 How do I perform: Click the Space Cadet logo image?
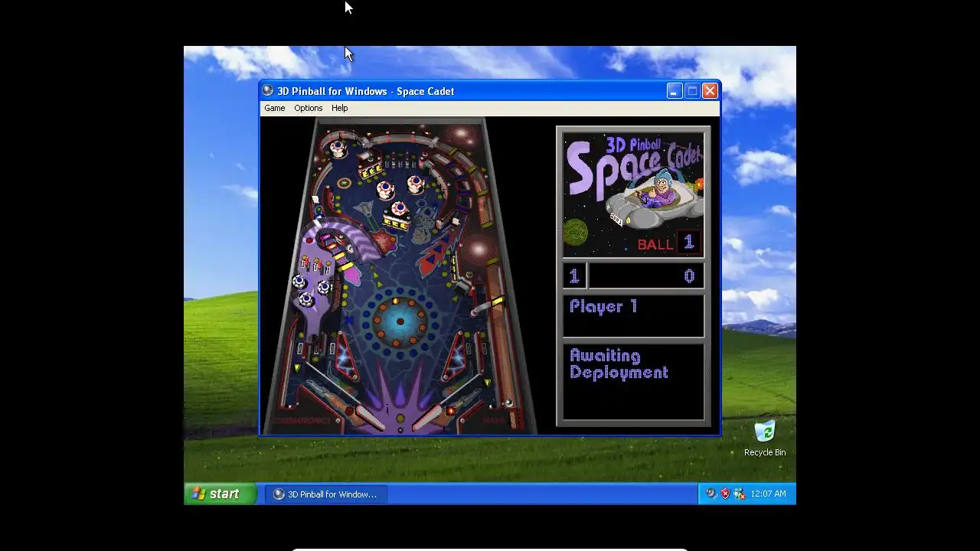633,195
